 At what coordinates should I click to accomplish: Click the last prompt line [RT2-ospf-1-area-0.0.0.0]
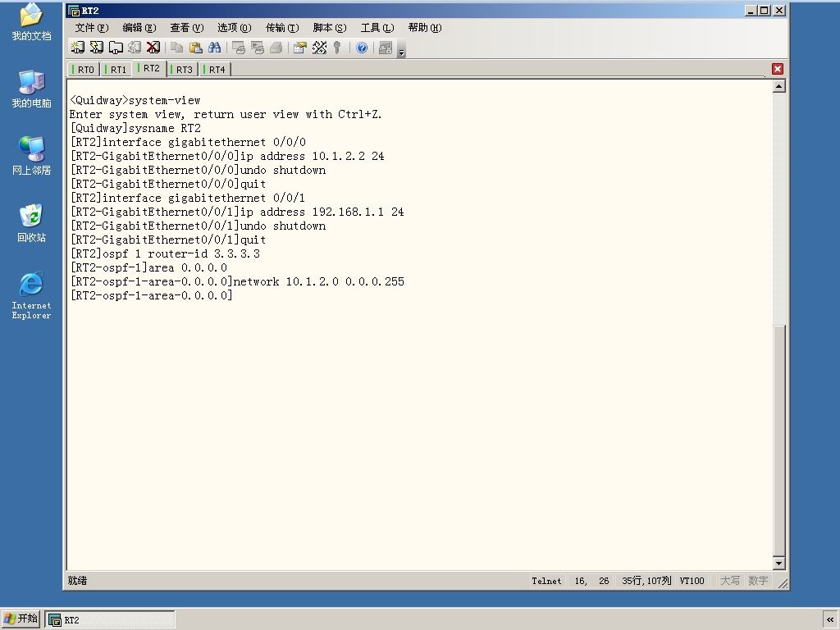pos(151,295)
